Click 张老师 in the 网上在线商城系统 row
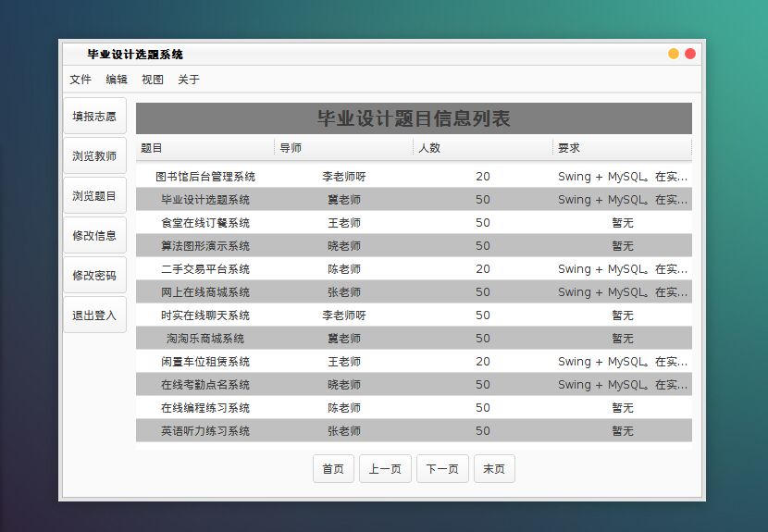768x532 pixels. [344, 292]
